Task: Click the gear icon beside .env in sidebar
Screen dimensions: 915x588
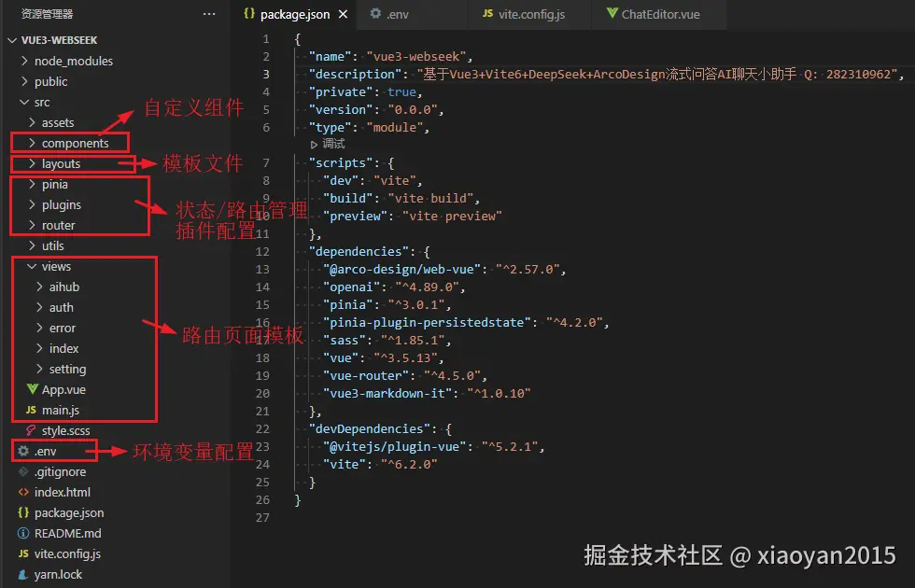Action: coord(23,451)
